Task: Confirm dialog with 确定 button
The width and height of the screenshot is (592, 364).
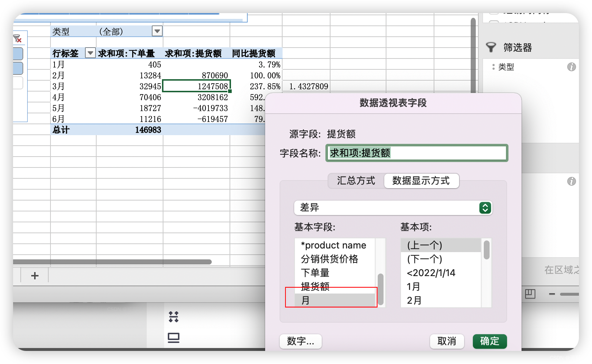Action: tap(490, 341)
